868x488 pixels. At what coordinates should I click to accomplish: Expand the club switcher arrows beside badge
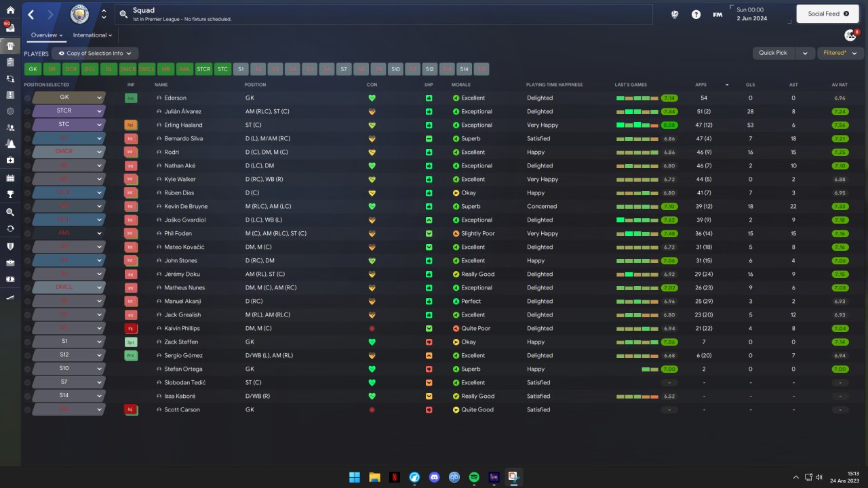(103, 14)
